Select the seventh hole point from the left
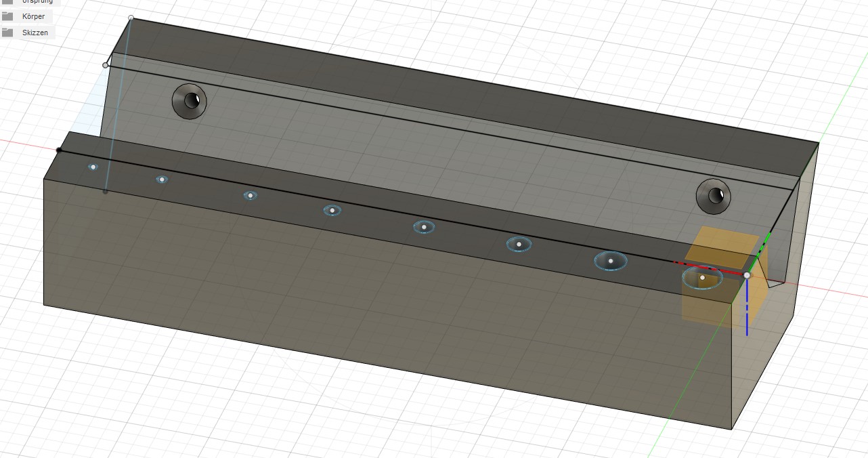Screen dimensions: 868x458 (x=611, y=261)
